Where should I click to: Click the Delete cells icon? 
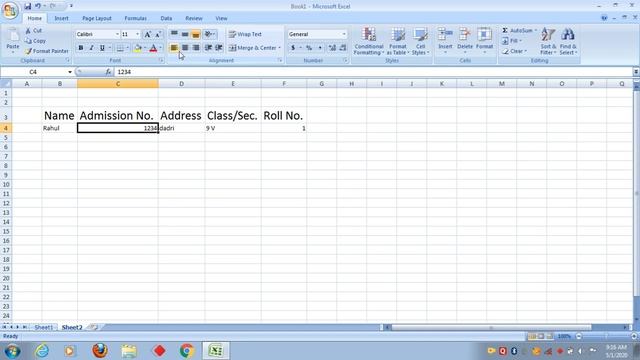coord(464,35)
